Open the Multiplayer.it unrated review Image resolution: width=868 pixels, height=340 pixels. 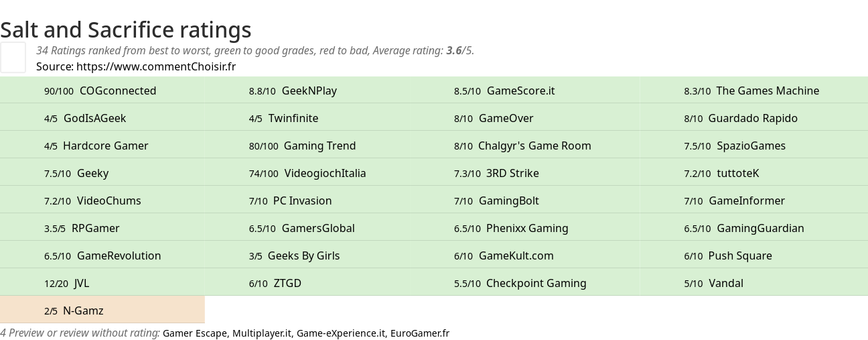tap(262, 333)
